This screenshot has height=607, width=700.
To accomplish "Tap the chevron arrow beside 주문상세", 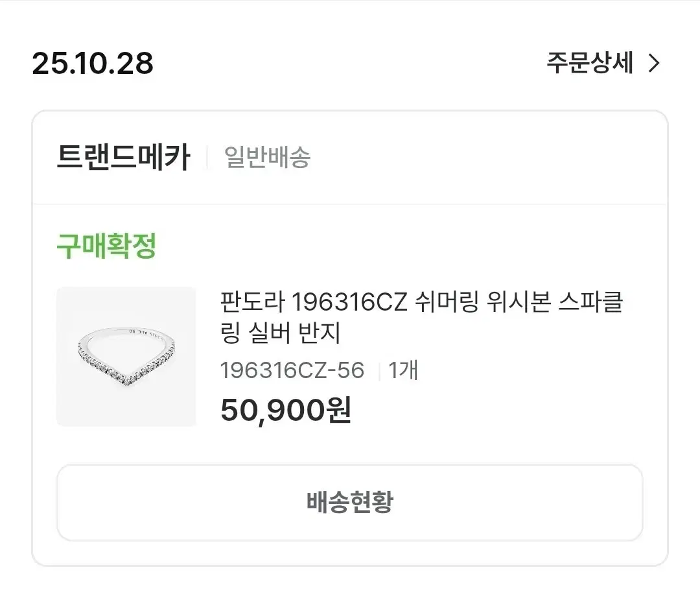I will (654, 64).
